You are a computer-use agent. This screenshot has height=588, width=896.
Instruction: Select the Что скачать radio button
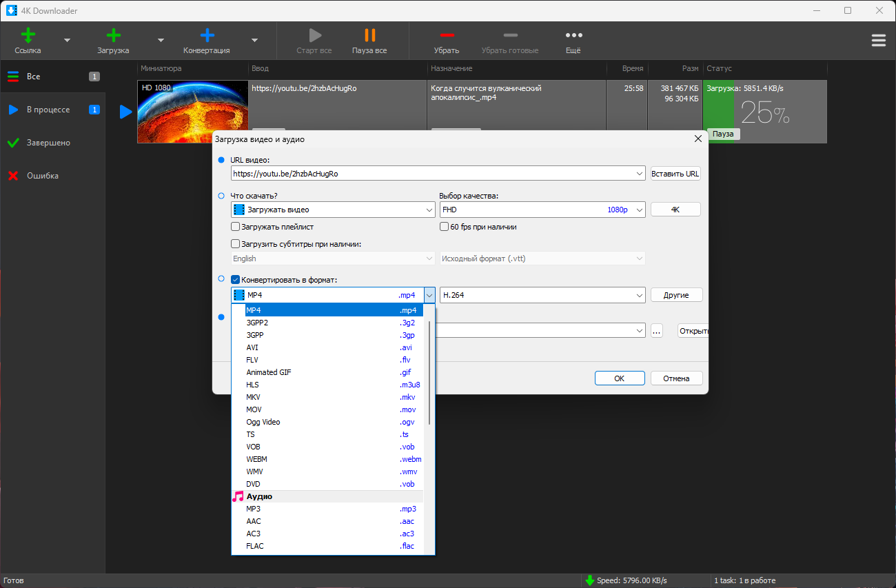tap(221, 196)
